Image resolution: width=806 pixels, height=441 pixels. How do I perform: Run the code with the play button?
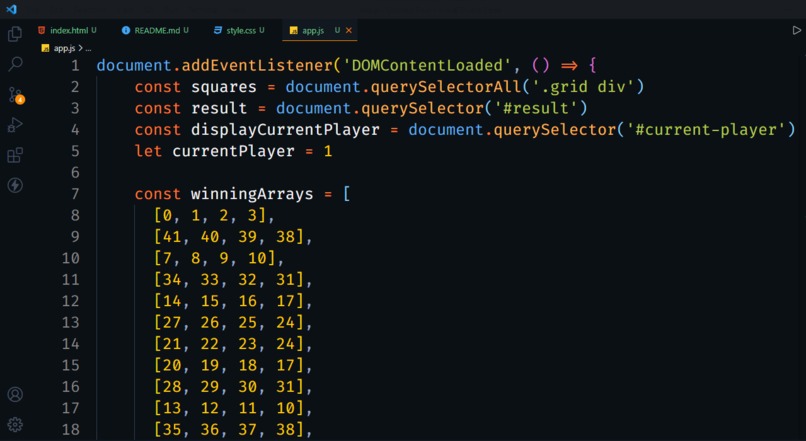click(796, 30)
